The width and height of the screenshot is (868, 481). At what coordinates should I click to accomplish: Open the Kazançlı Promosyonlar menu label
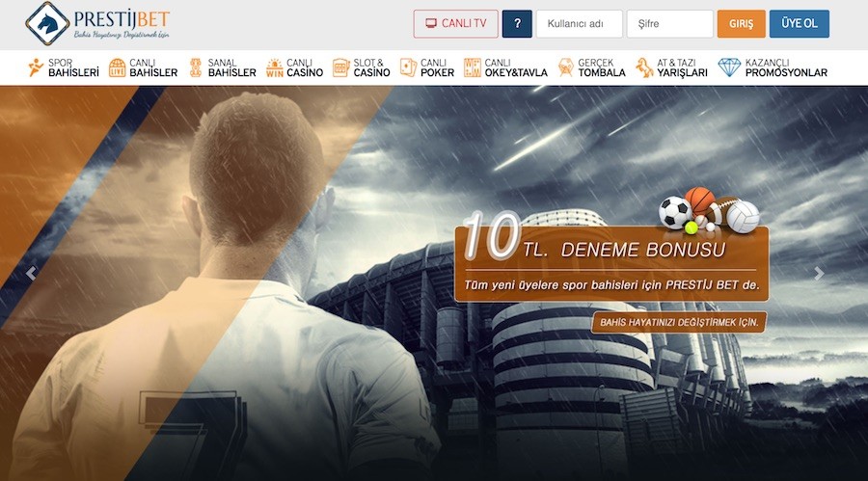point(786,67)
